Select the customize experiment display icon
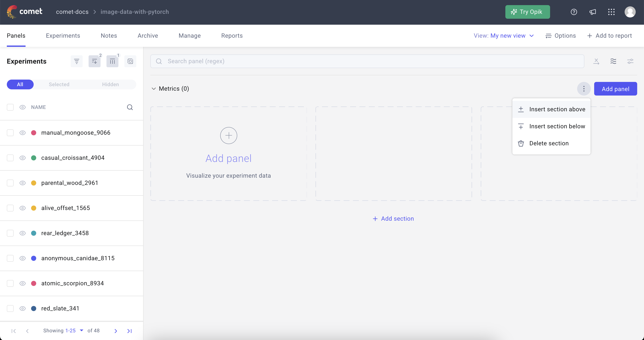Screen dimensions: 644x340 tap(130, 61)
